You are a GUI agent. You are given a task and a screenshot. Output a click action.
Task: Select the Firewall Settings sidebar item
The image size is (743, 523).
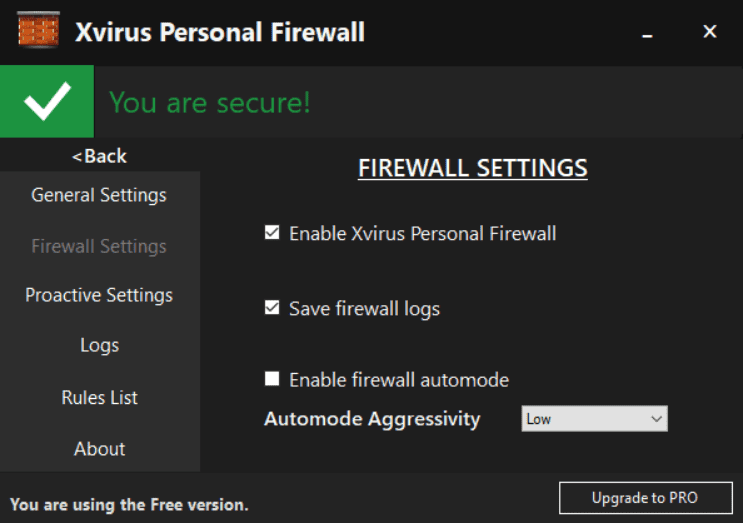tap(99, 246)
